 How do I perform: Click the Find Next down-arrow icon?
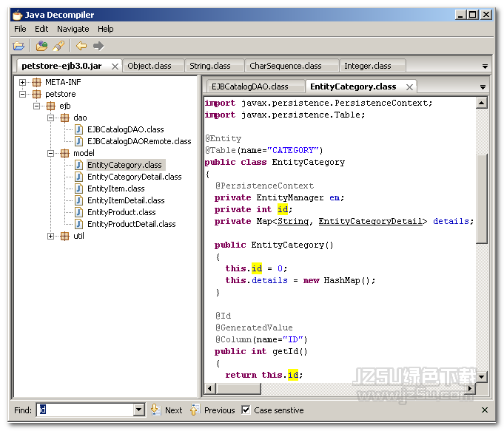[x=155, y=410]
